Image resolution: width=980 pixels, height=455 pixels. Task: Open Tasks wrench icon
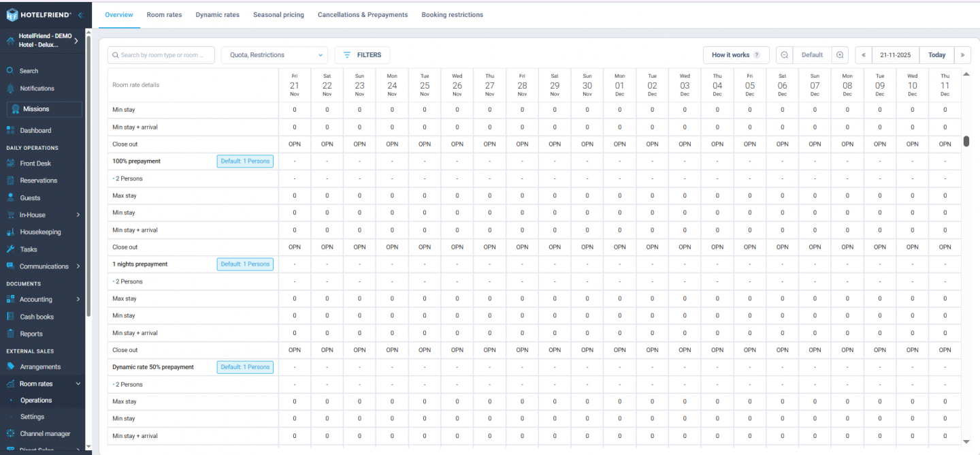[x=10, y=249]
